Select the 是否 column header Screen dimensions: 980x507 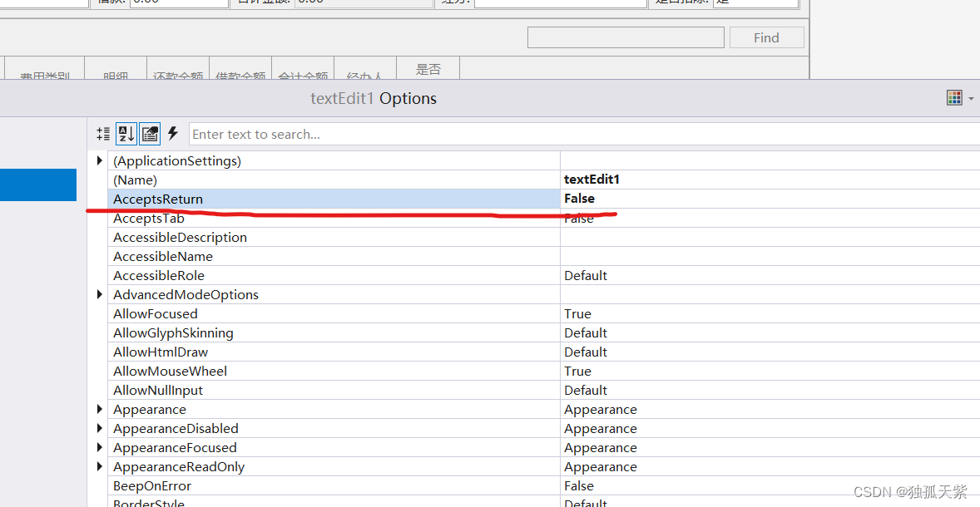(x=427, y=68)
